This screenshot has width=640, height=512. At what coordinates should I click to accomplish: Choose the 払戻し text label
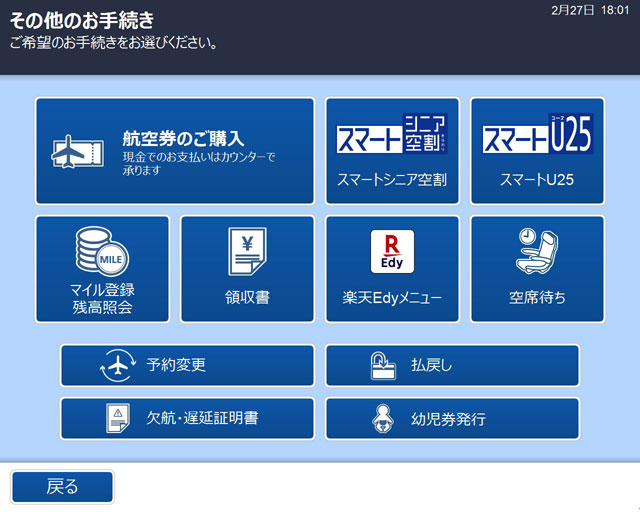tap(432, 366)
